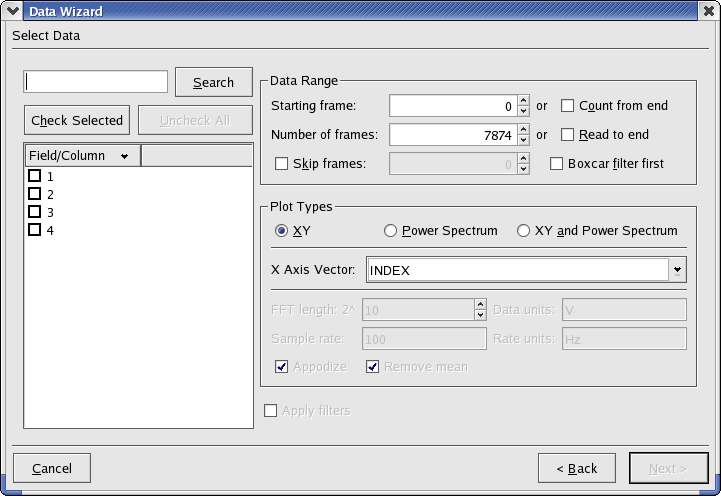The image size is (721, 496).
Task: Click the Next button
Action: (669, 468)
